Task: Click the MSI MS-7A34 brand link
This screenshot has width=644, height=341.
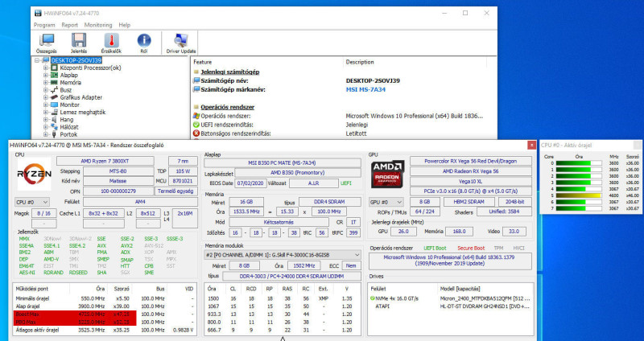Action: (x=365, y=89)
